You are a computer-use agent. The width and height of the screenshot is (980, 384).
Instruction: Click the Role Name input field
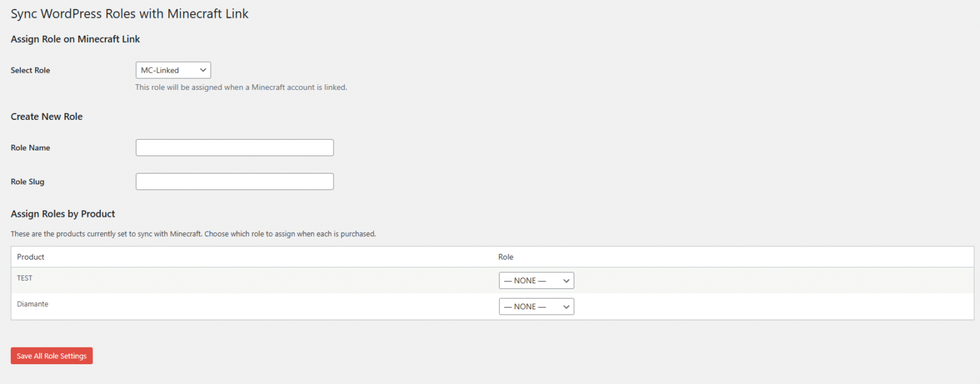coord(235,147)
